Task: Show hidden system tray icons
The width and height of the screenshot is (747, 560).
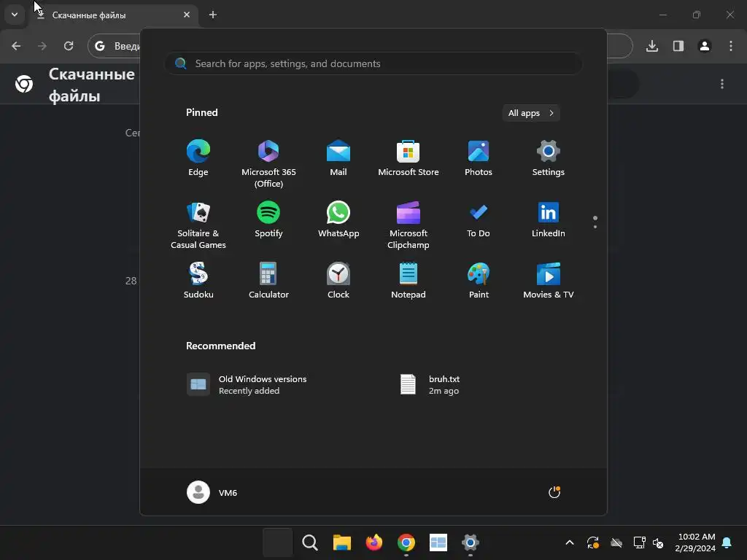Action: coord(569,542)
